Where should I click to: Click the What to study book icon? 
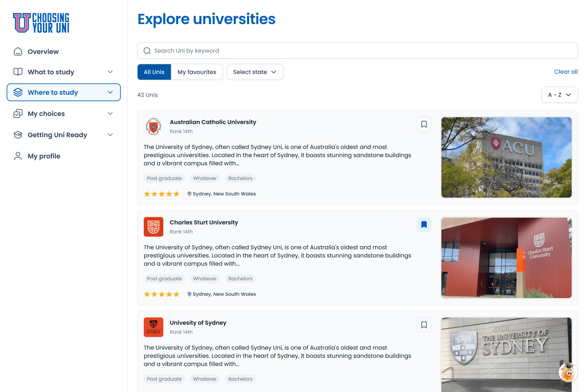[18, 72]
